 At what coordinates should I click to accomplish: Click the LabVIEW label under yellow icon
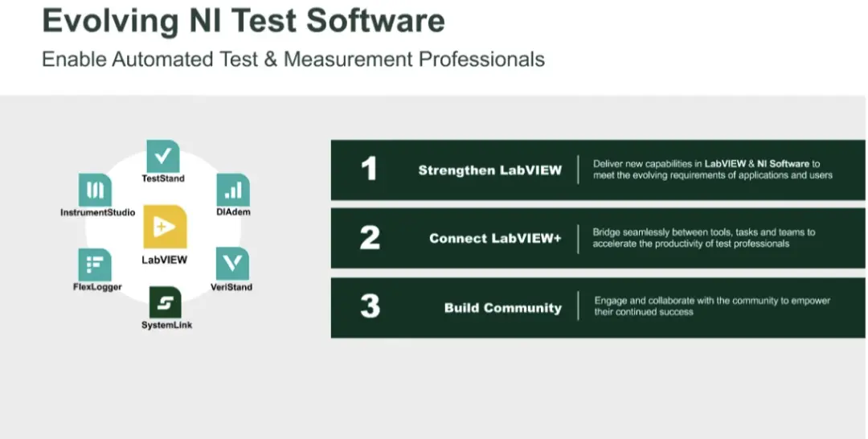[165, 260]
